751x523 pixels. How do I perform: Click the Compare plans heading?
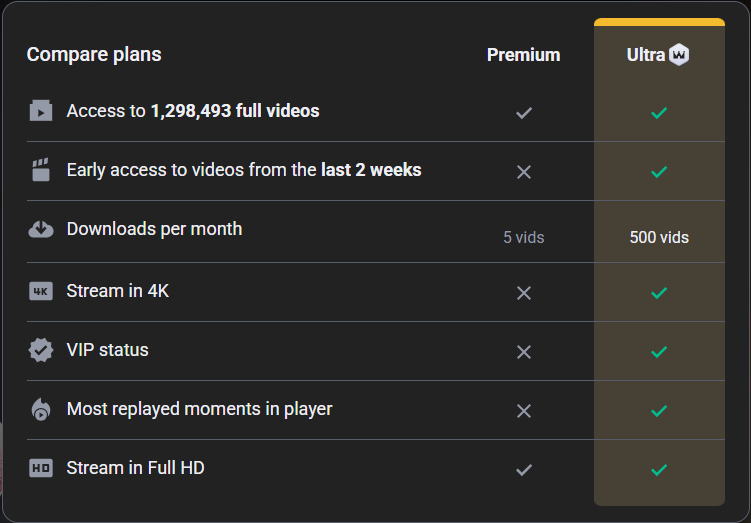(x=94, y=54)
